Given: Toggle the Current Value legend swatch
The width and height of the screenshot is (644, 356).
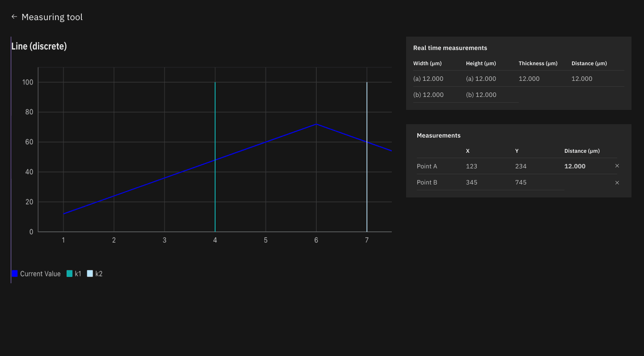Looking at the screenshot, I should pyautogui.click(x=15, y=274).
